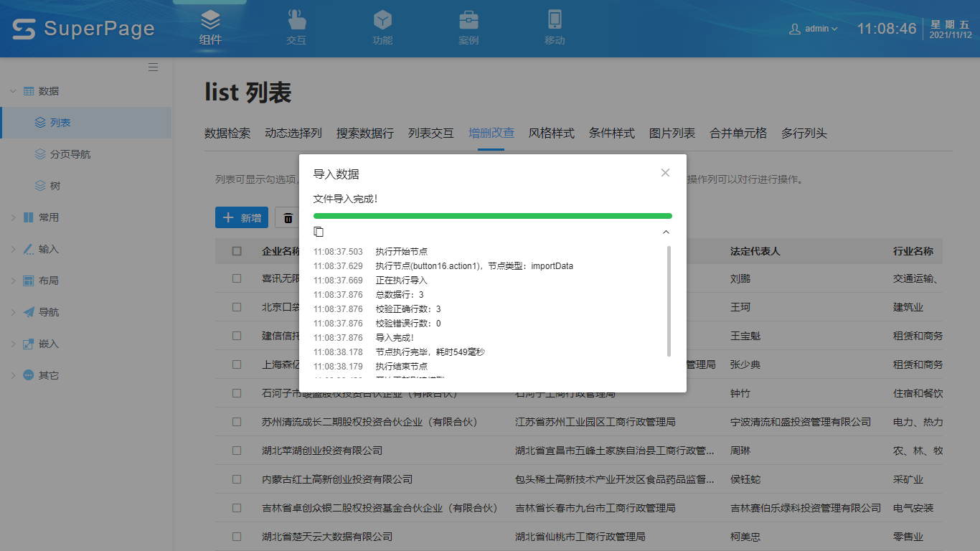This screenshot has height=551, width=980.
Task: Check the 湖北省楚天云大数据 row checkbox
Action: [x=237, y=537]
